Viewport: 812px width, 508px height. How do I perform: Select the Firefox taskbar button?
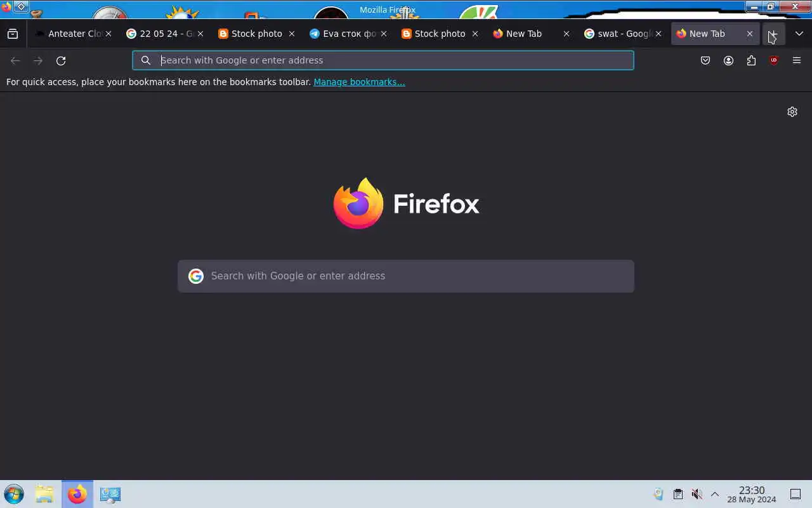tap(77, 494)
